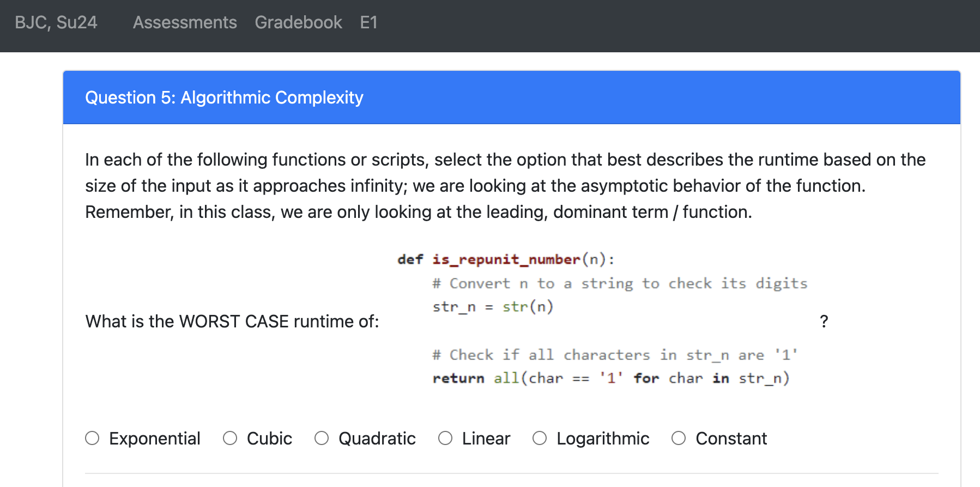Viewport: 980px width, 487px height.
Task: Open the Gradebook nav item
Action: click(298, 22)
